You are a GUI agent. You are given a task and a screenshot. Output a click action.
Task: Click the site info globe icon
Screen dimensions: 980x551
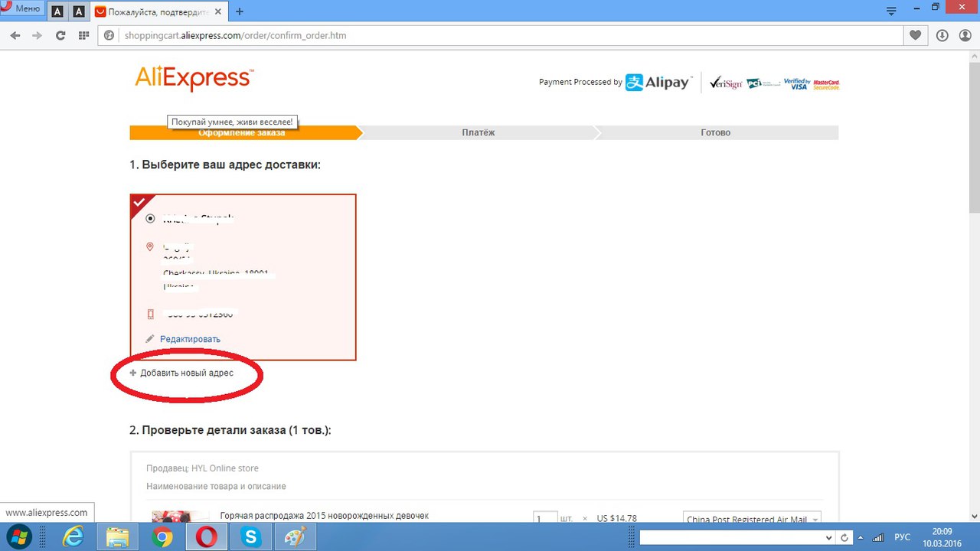coord(109,35)
